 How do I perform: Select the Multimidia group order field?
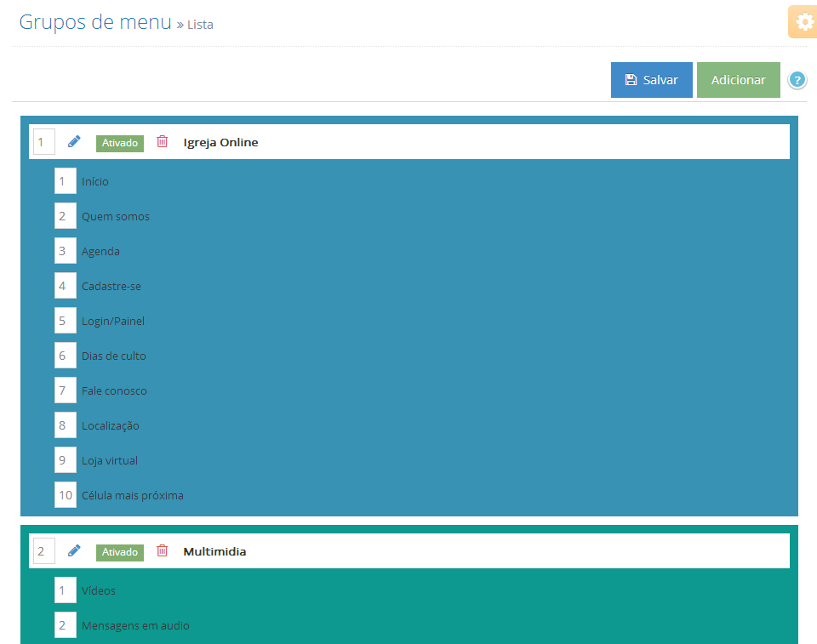click(x=43, y=551)
